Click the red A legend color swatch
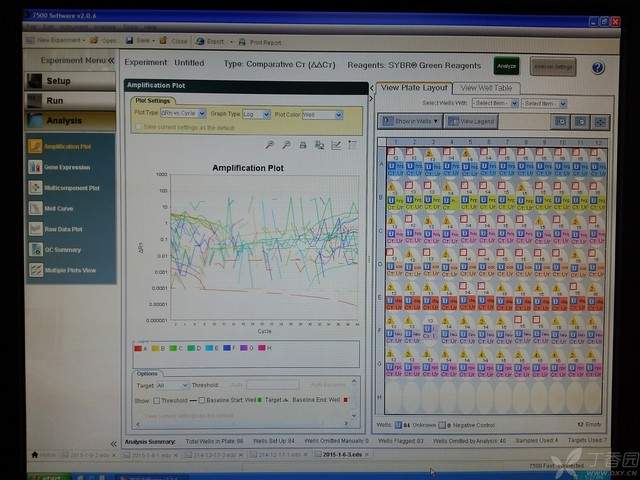This screenshot has width=640, height=480. (x=138, y=348)
